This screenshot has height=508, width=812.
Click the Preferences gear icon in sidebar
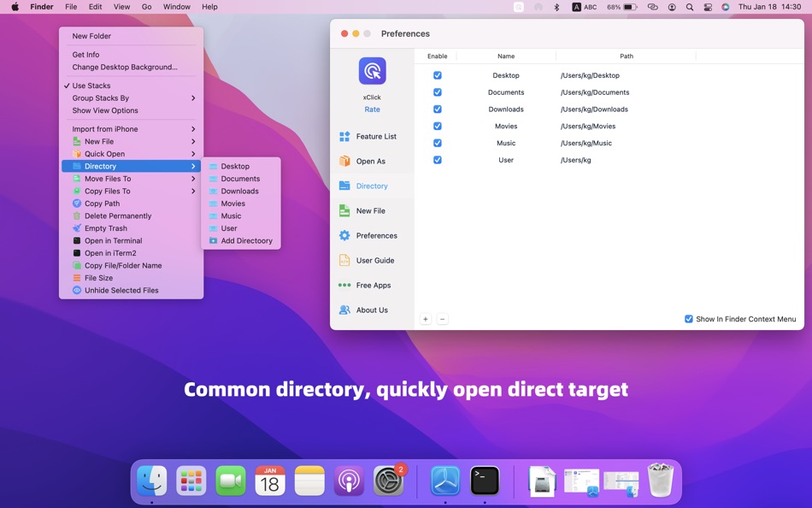tap(344, 235)
